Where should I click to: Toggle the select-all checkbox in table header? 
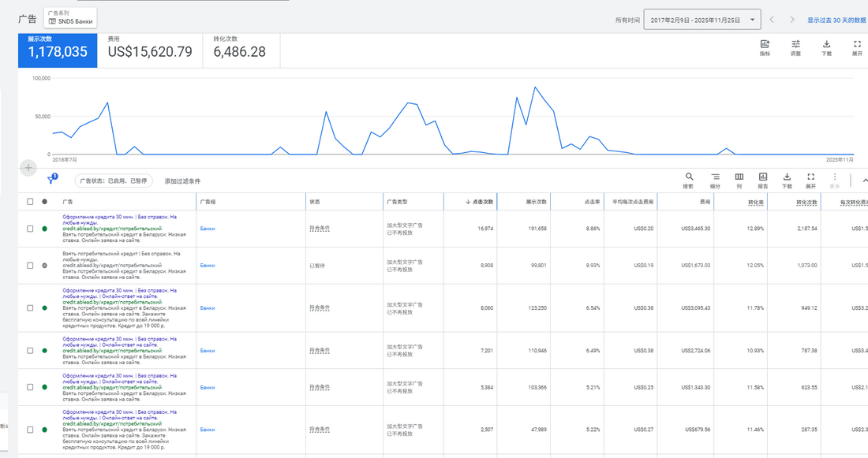31,202
